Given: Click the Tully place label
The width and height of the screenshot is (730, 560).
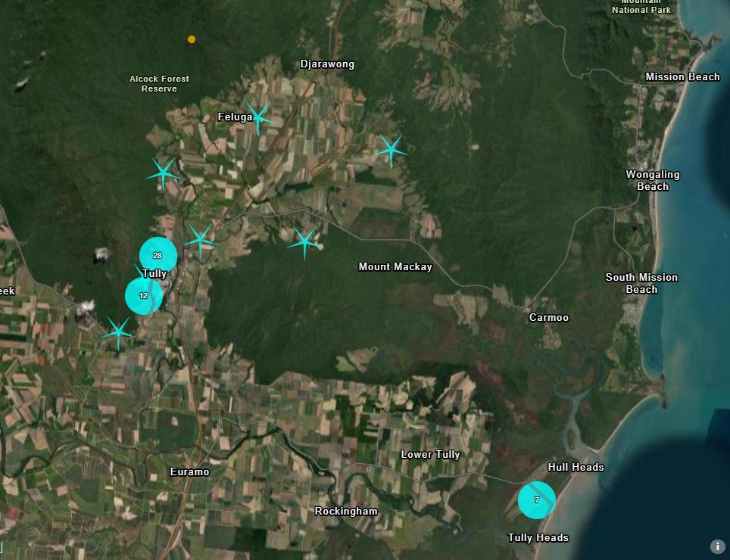Looking at the screenshot, I should tap(154, 273).
